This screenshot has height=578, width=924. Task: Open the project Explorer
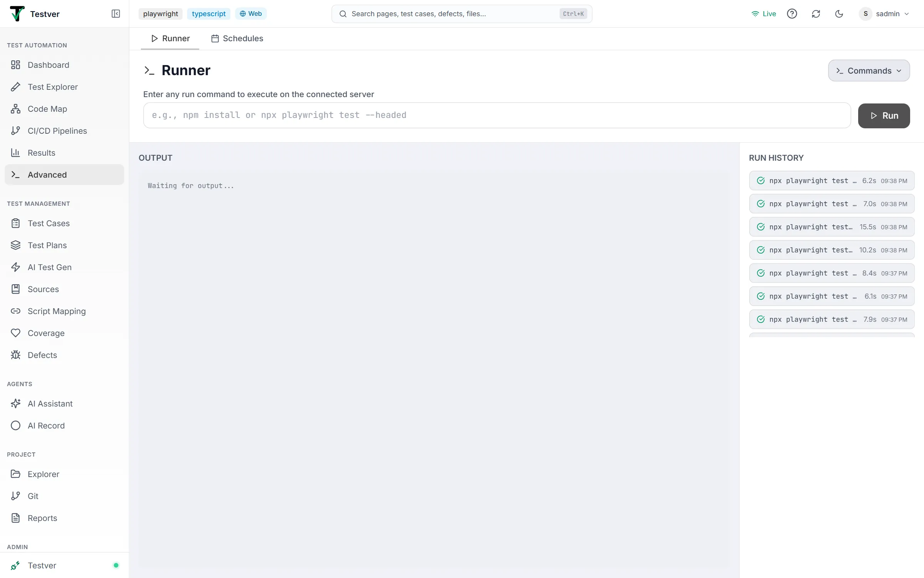pos(64,474)
